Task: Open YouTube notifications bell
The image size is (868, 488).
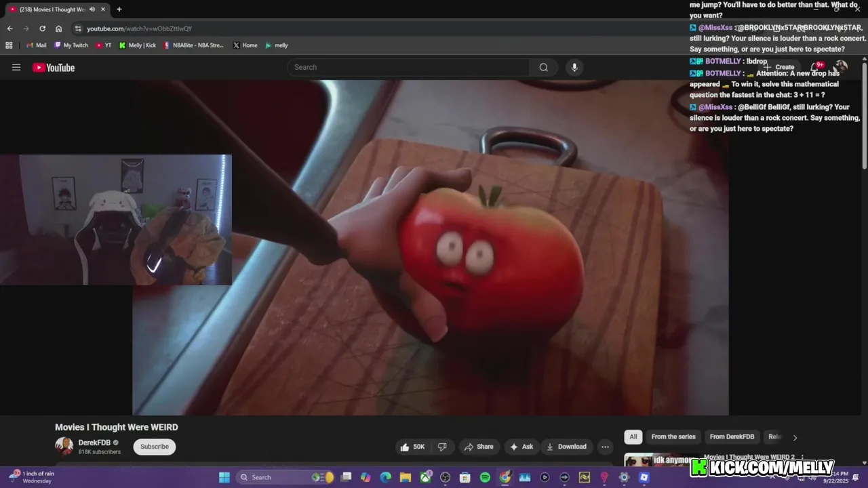Action: coord(817,66)
